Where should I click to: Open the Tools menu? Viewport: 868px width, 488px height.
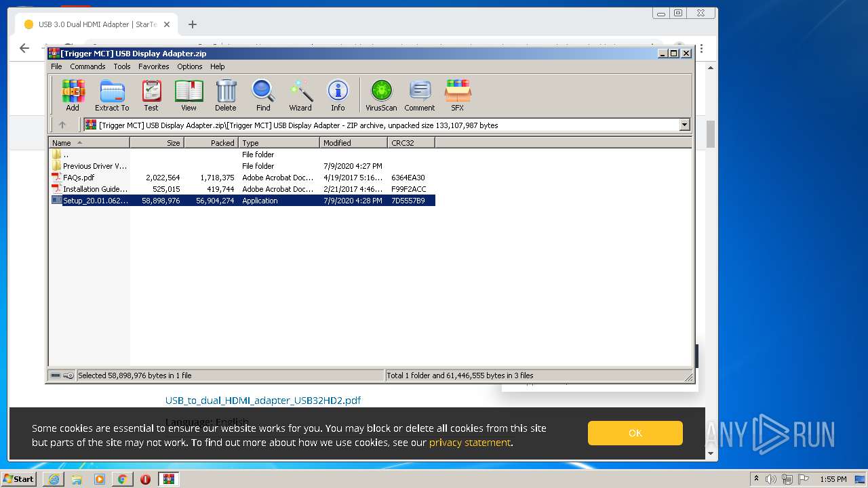[x=122, y=66]
